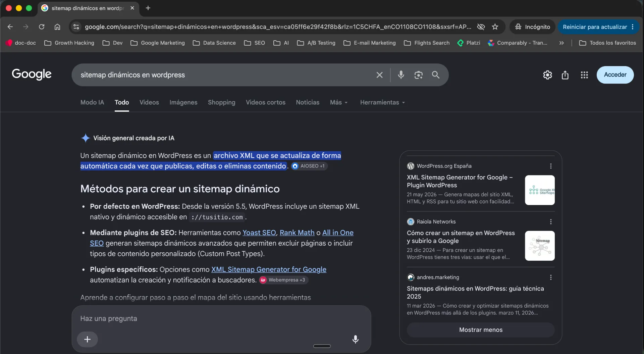Open Google quick settings gear icon
The height and width of the screenshot is (354, 644).
[547, 75]
